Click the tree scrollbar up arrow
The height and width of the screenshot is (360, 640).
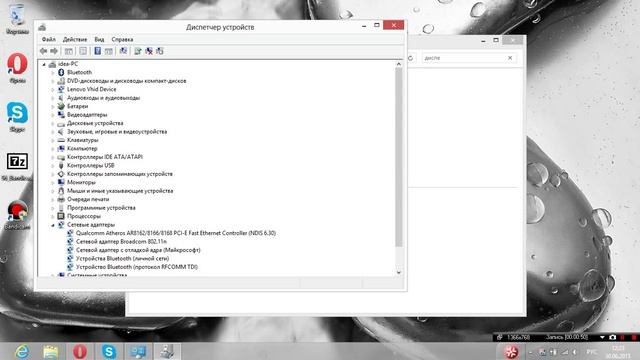[x=399, y=64]
